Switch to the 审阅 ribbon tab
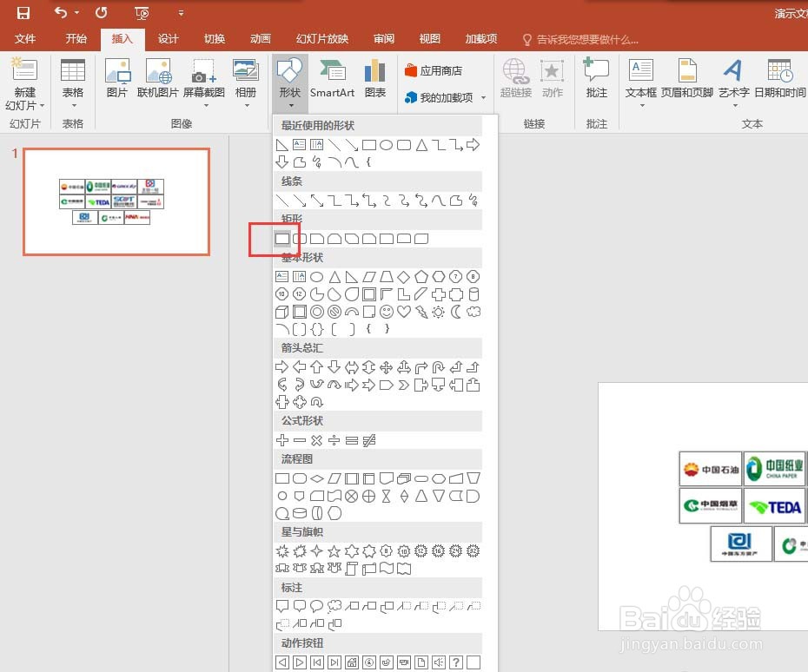The width and height of the screenshot is (808, 672). tap(383, 39)
